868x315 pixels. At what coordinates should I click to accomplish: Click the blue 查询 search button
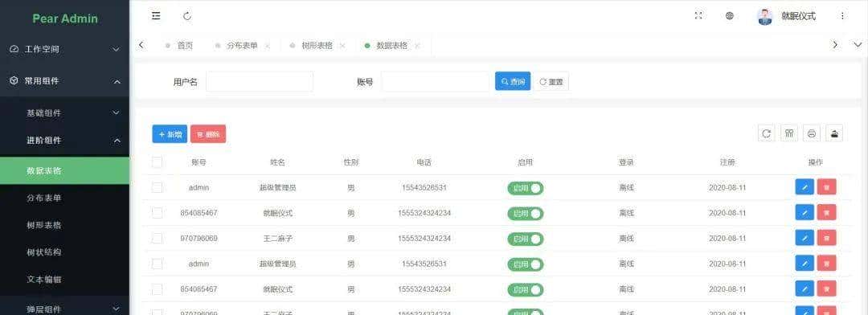tap(513, 81)
